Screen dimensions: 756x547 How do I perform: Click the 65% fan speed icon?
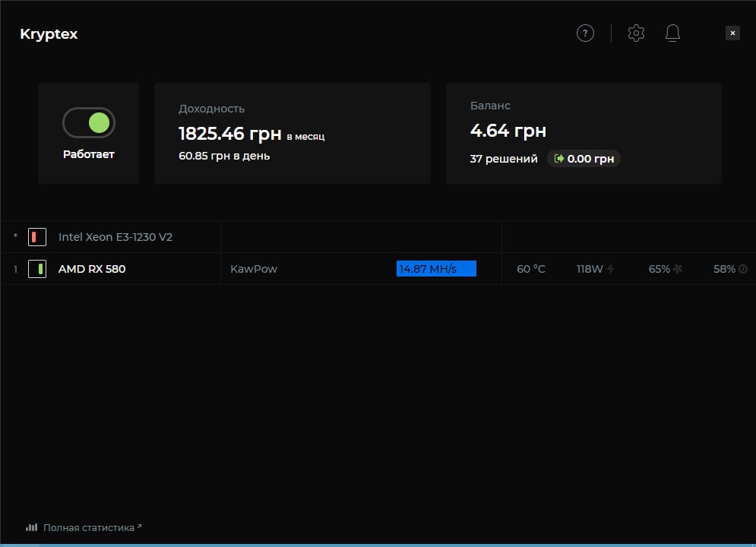pyautogui.click(x=678, y=269)
